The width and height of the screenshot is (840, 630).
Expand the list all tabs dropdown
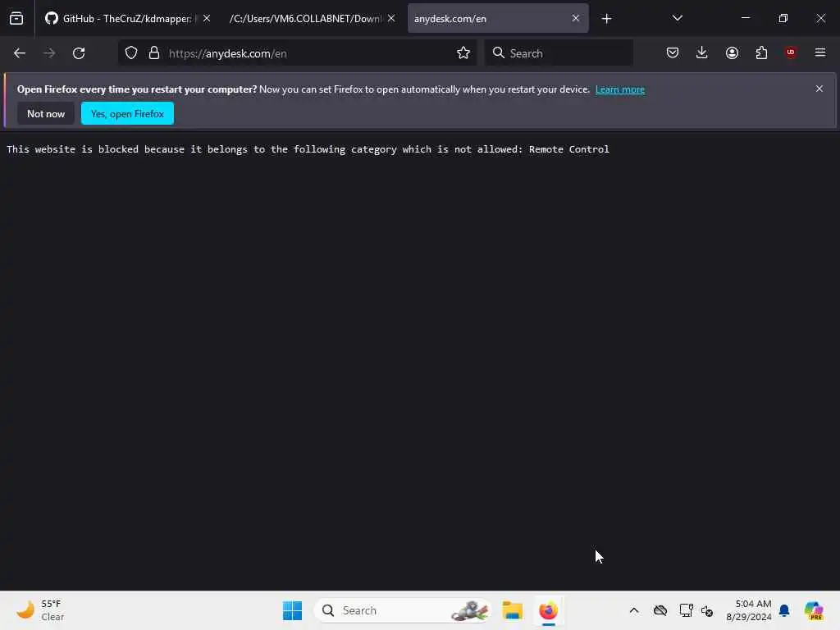click(x=677, y=18)
